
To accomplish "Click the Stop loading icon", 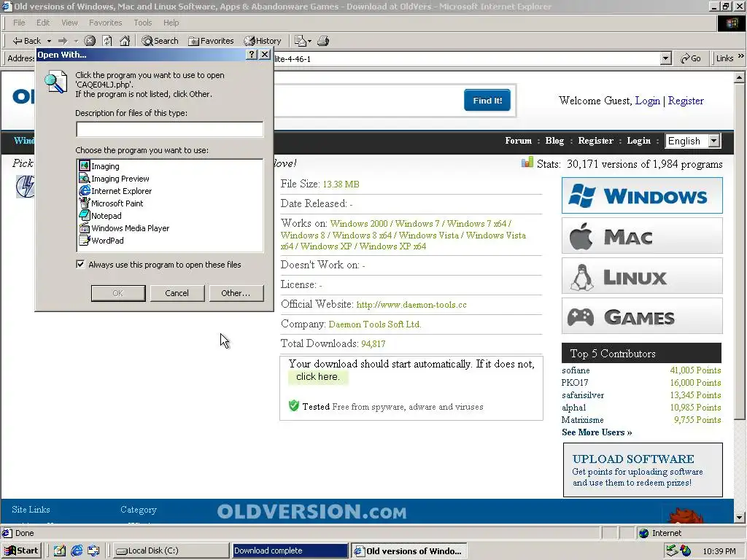I will [x=90, y=41].
